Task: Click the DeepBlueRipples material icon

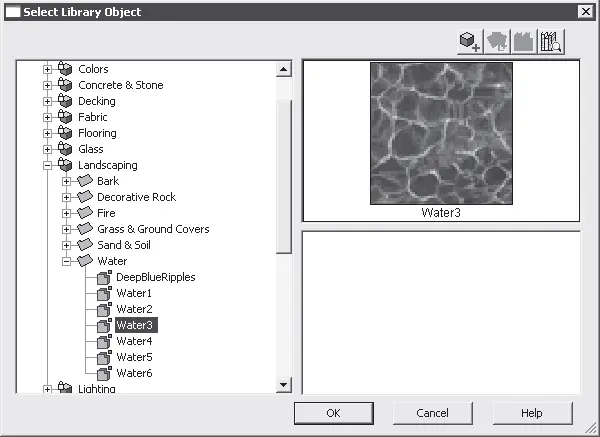Action: point(104,277)
